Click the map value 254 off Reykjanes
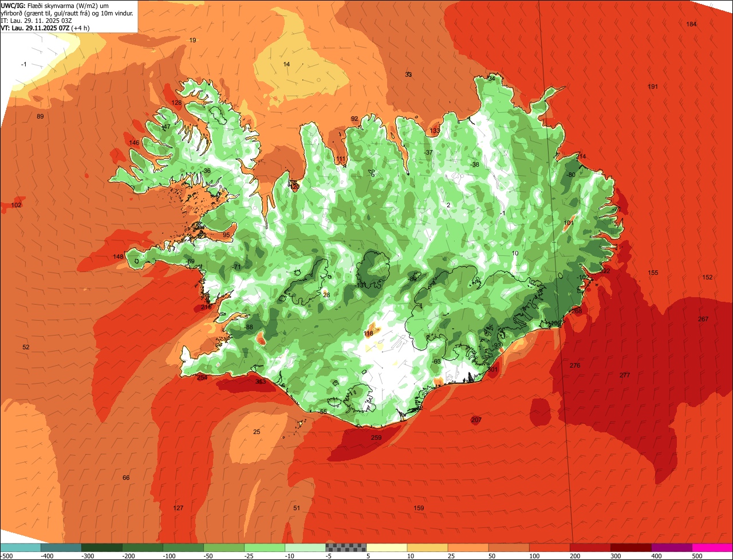This screenshot has height=560, width=733. [x=202, y=377]
